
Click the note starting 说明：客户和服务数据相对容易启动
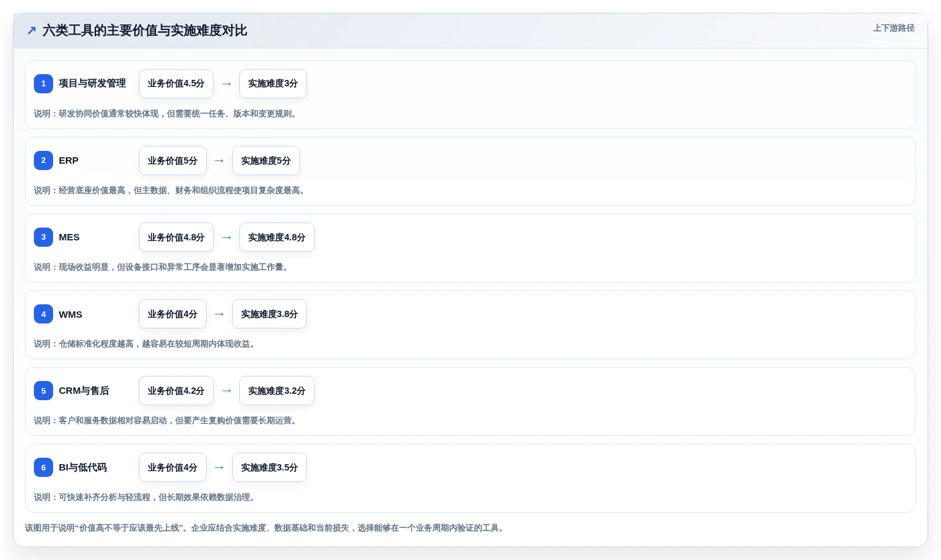tap(166, 421)
